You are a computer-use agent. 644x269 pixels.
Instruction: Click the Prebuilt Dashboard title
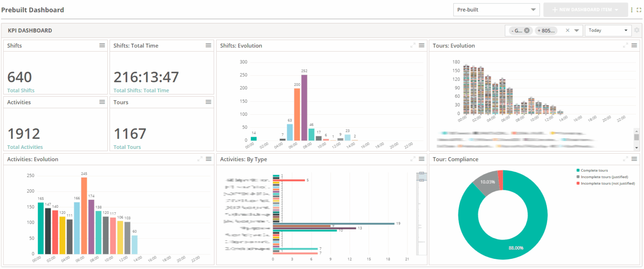point(33,10)
